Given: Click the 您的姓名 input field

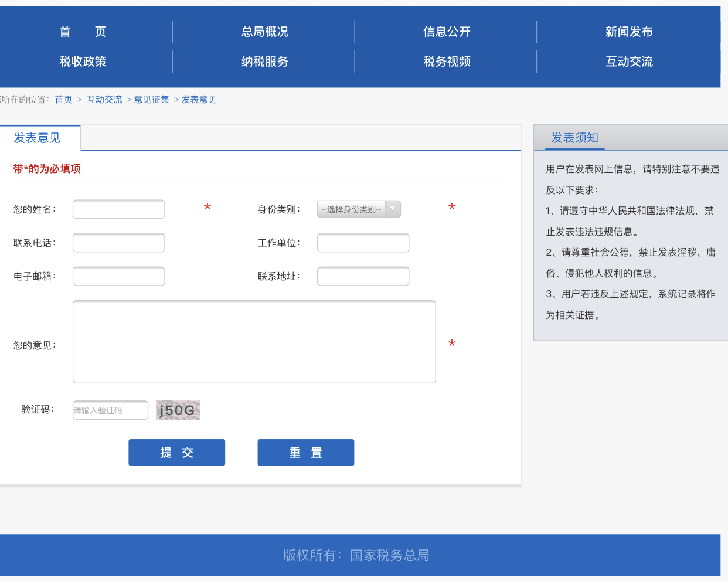Looking at the screenshot, I should coord(118,209).
